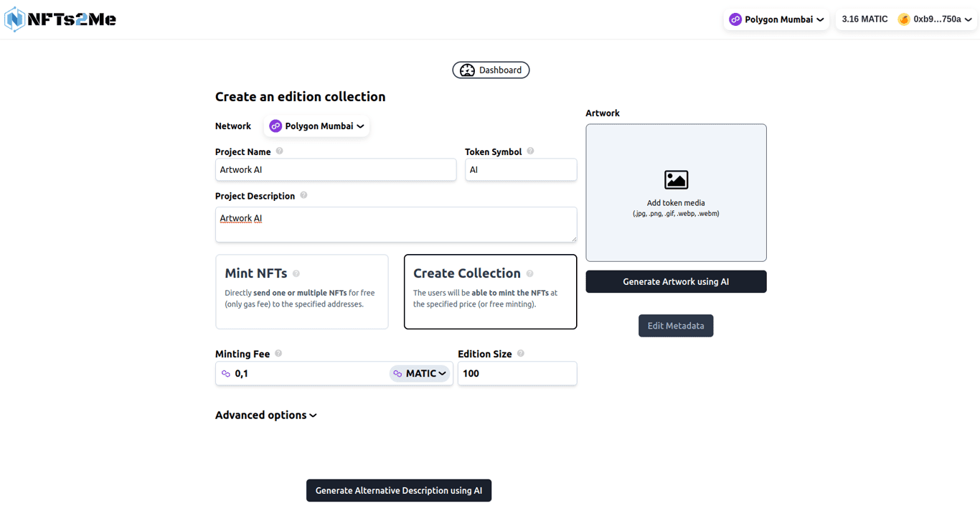Click help icon next to Project Description
The height and width of the screenshot is (526, 980).
[x=303, y=195]
